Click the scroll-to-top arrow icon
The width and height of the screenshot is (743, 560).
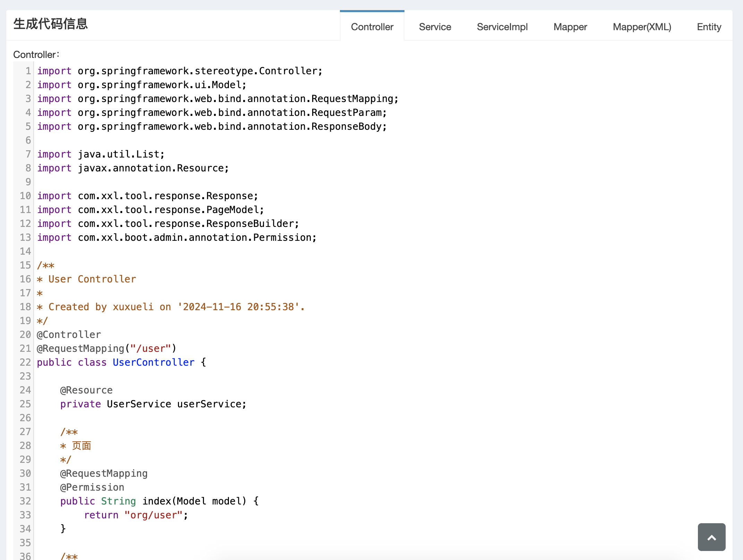[x=711, y=537]
